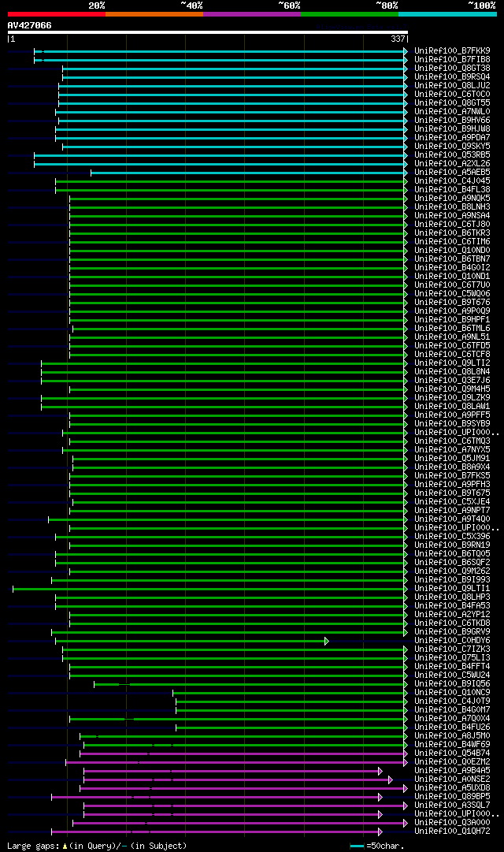
Task: Click the yellow gap marker in the Large gaps legend
Action: (x=65, y=846)
